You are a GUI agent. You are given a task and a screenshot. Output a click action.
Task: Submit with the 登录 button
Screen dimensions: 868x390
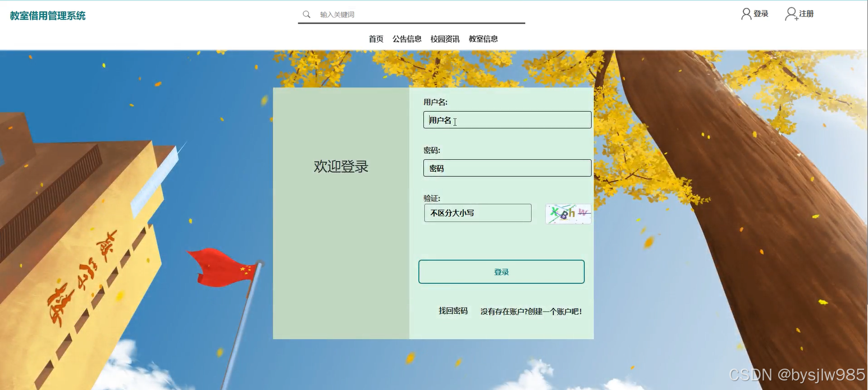click(x=501, y=272)
